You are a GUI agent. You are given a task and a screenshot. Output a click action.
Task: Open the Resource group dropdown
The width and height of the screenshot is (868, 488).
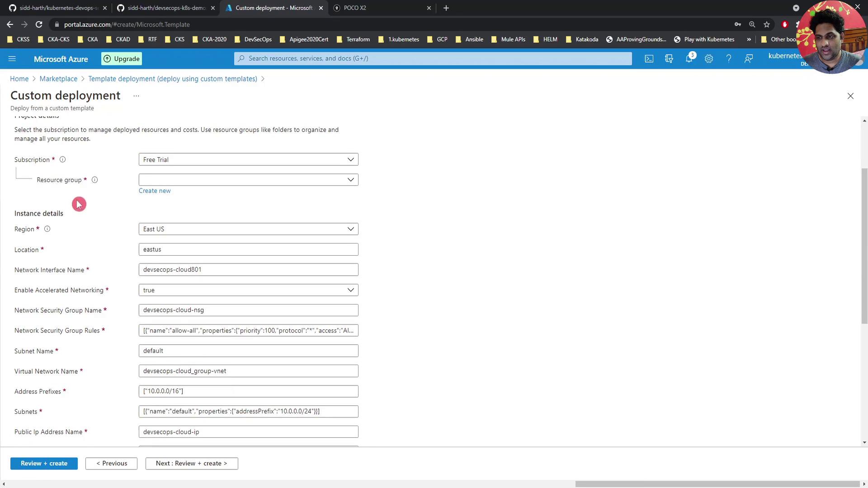coord(248,180)
